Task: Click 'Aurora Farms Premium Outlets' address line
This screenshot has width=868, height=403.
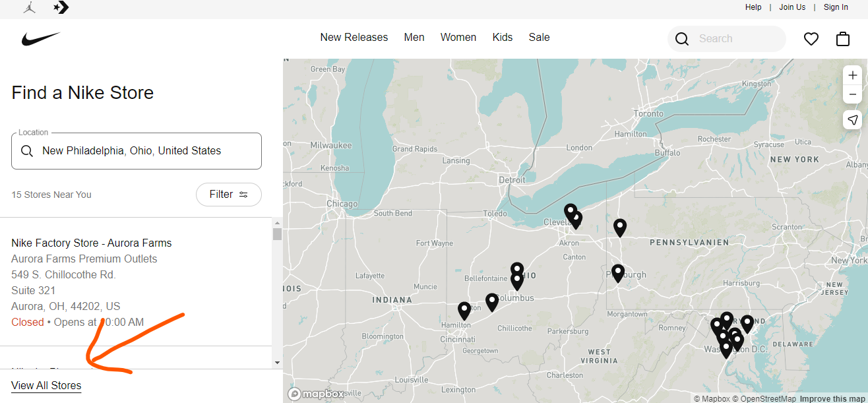Action: pos(84,259)
